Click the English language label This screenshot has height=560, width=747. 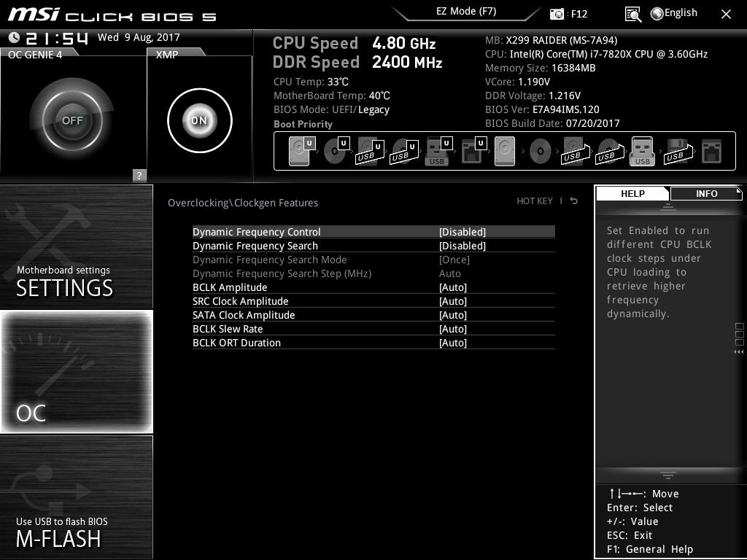(681, 13)
